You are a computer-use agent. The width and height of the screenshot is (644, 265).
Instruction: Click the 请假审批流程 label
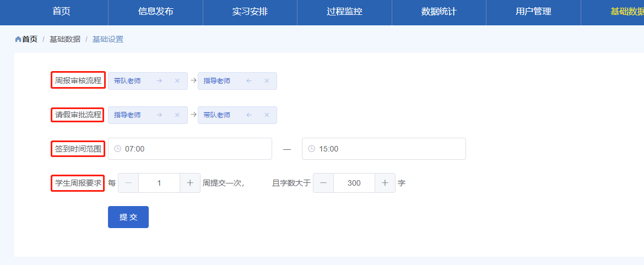click(78, 115)
